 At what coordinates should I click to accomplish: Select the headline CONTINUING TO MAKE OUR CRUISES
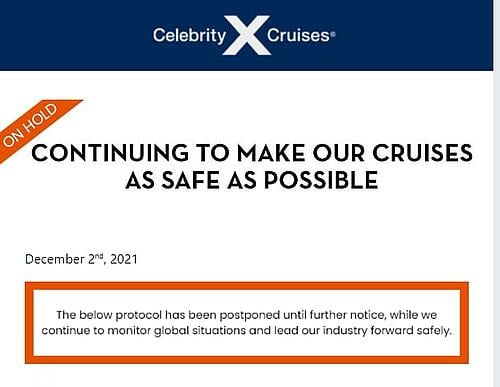[252, 153]
